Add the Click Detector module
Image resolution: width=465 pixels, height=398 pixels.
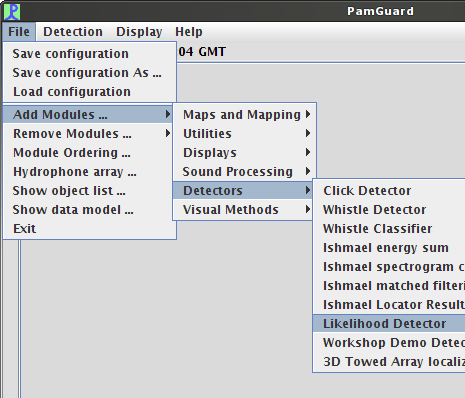coord(389,191)
